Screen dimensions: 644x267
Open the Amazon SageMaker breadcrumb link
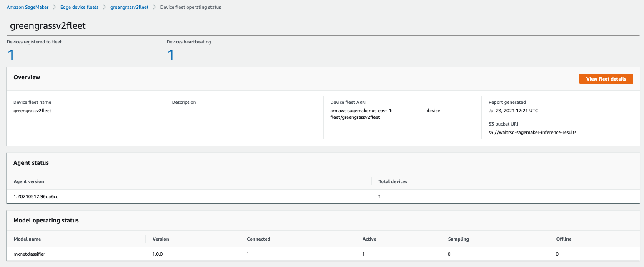(x=28, y=7)
